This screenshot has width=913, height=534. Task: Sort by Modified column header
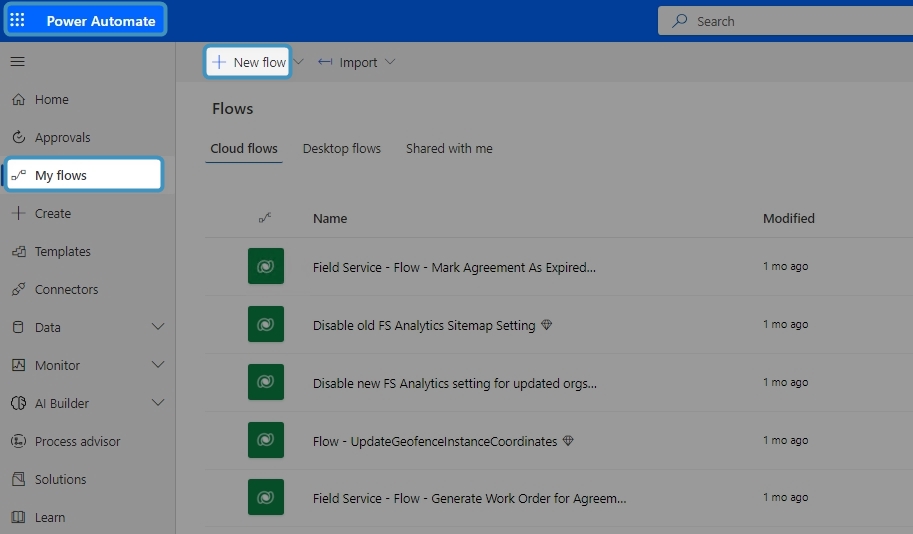coord(788,218)
